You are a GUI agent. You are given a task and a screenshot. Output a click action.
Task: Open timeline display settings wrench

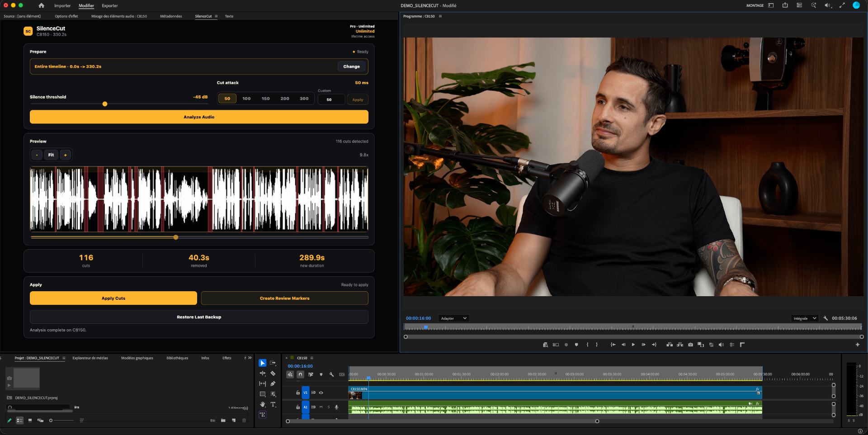[x=331, y=374]
